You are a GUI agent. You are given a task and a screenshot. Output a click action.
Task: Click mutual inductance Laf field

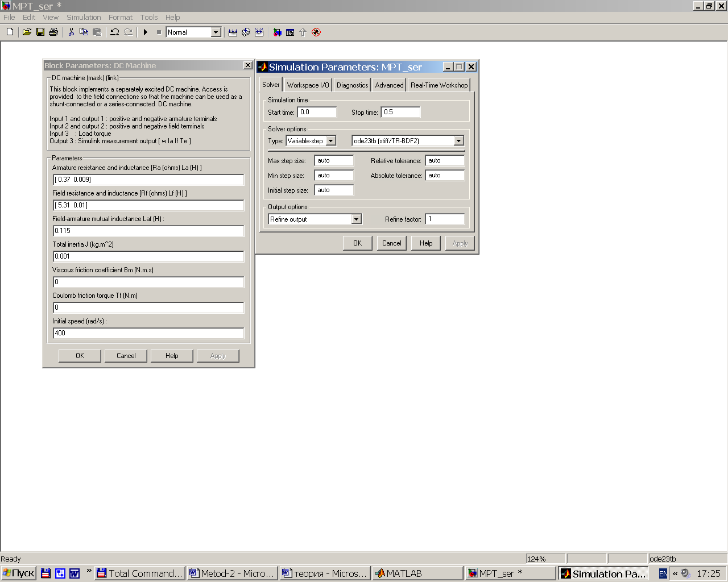[x=148, y=231]
